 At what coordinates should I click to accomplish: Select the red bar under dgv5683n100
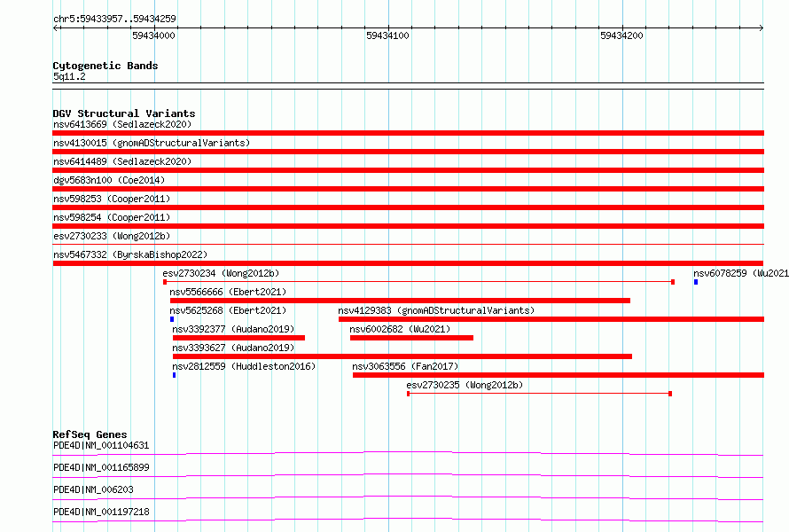pyautogui.click(x=408, y=189)
